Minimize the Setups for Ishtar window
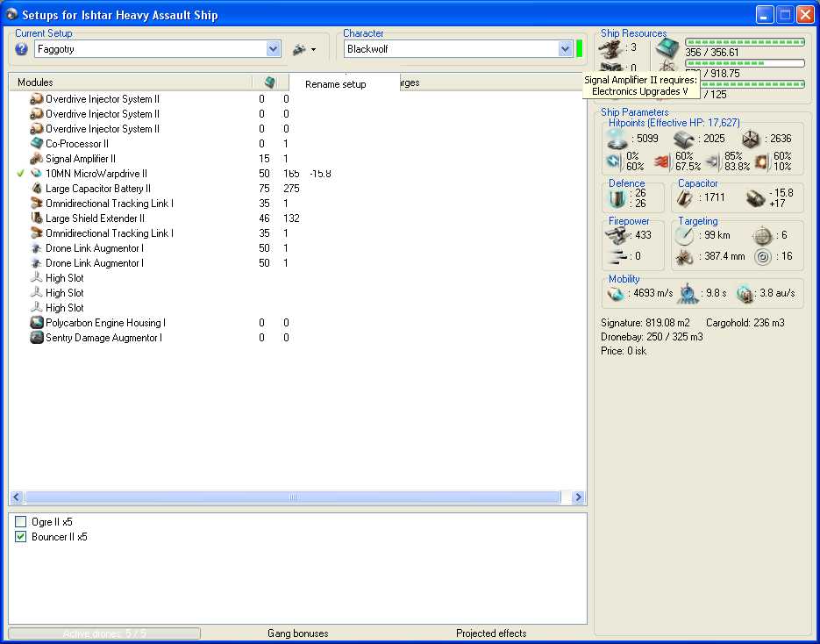Screen dimensions: 820x644 tap(765, 15)
